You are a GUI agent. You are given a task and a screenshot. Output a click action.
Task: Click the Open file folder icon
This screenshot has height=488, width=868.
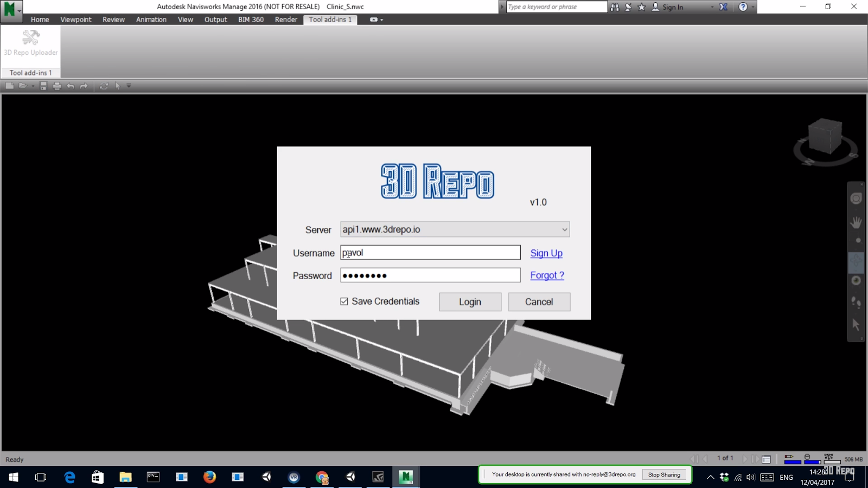coord(23,86)
